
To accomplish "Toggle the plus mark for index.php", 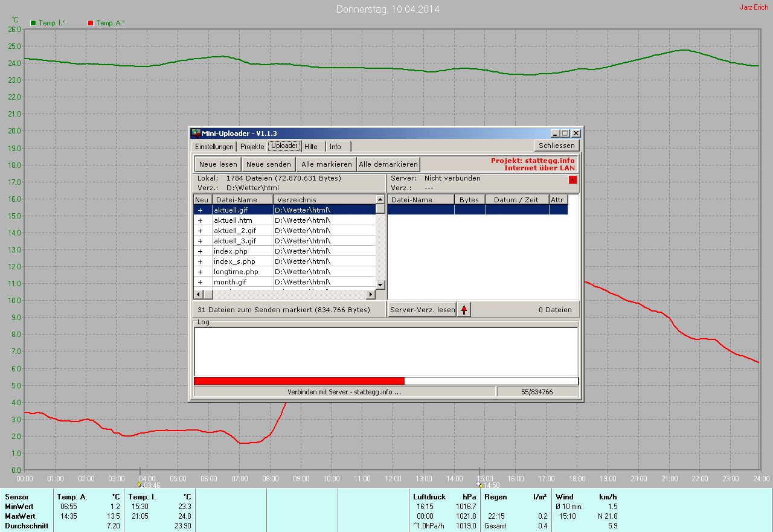I will [200, 251].
